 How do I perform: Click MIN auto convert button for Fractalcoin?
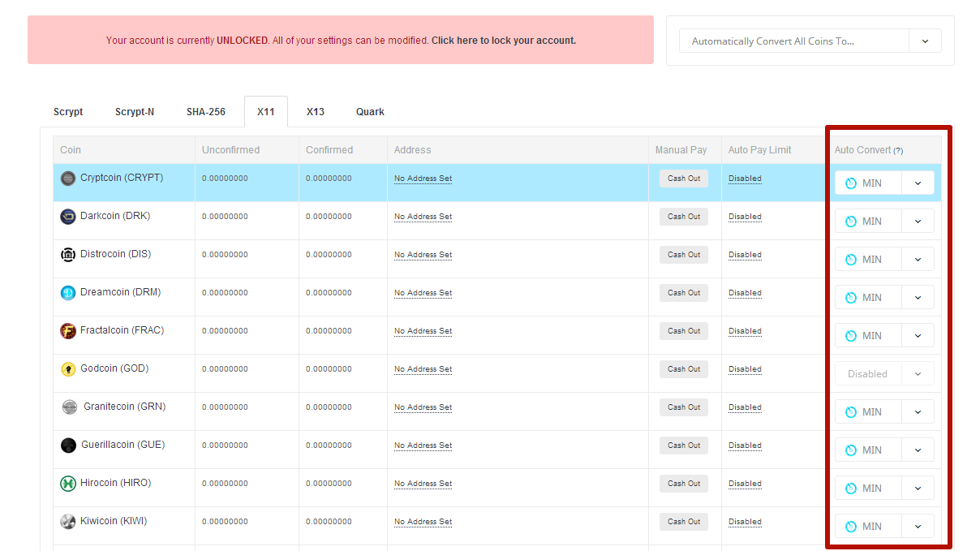coord(868,335)
